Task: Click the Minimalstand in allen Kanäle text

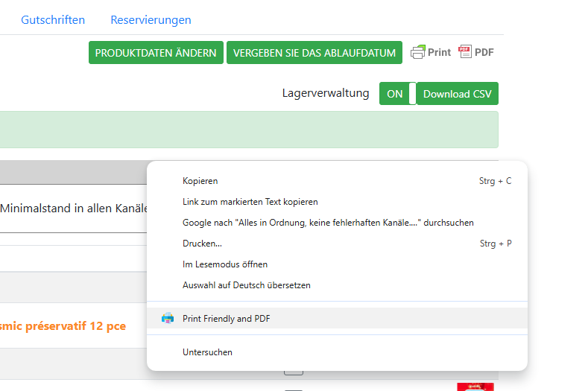Action: point(74,209)
